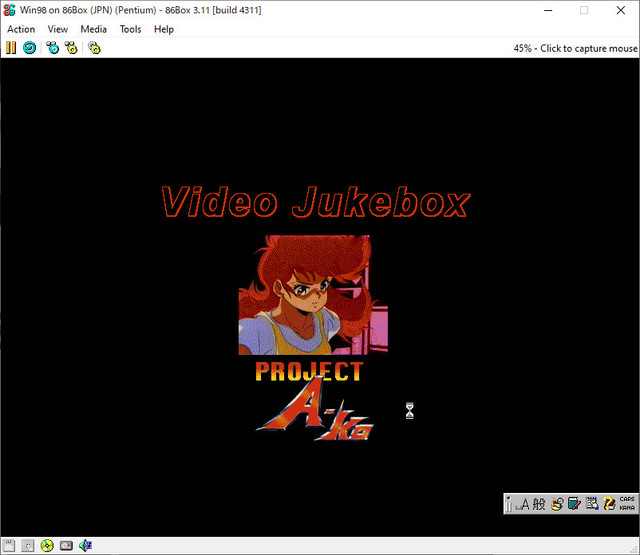Toggle the KANA indicator on IME bar
The image size is (640, 555).
click(627, 508)
